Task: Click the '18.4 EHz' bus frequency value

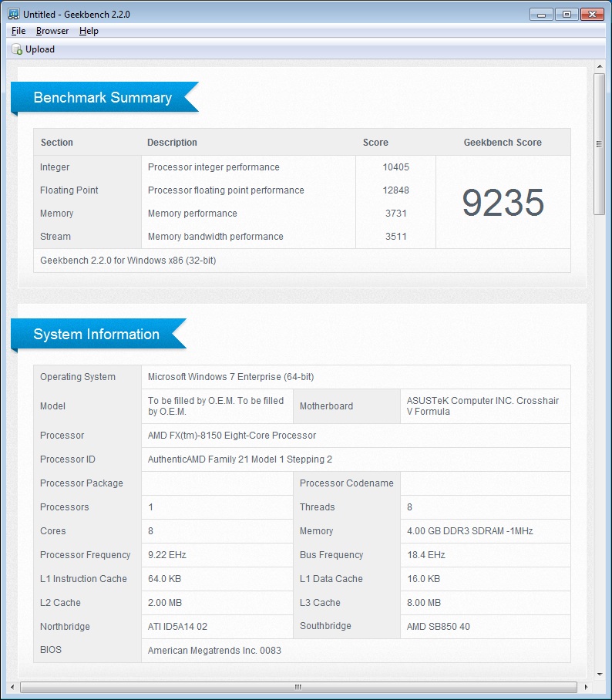Action: coord(426,555)
